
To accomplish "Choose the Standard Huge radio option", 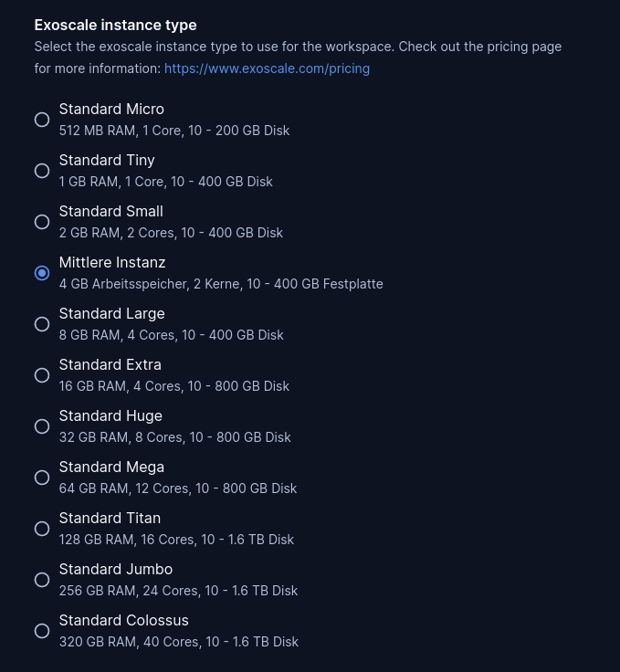I will (x=42, y=426).
